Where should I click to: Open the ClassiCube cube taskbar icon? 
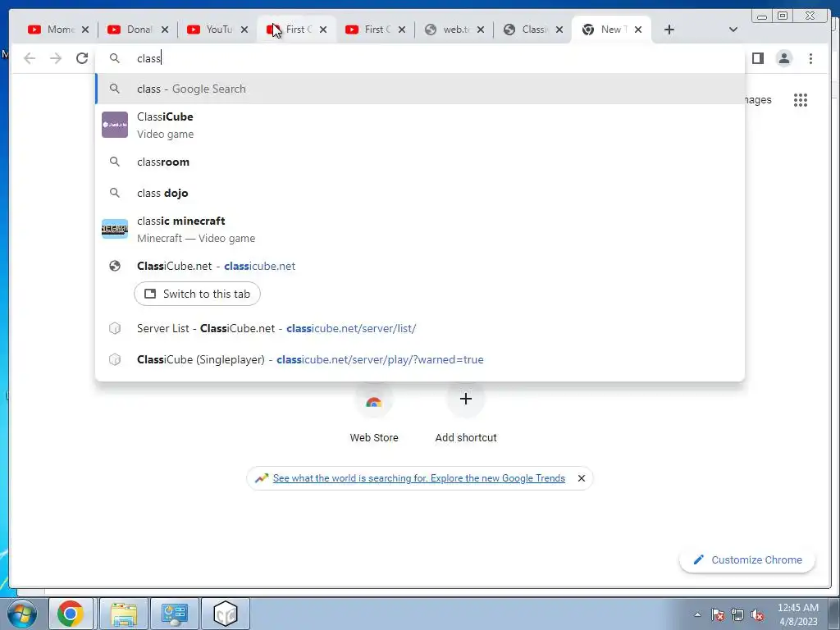coord(225,614)
